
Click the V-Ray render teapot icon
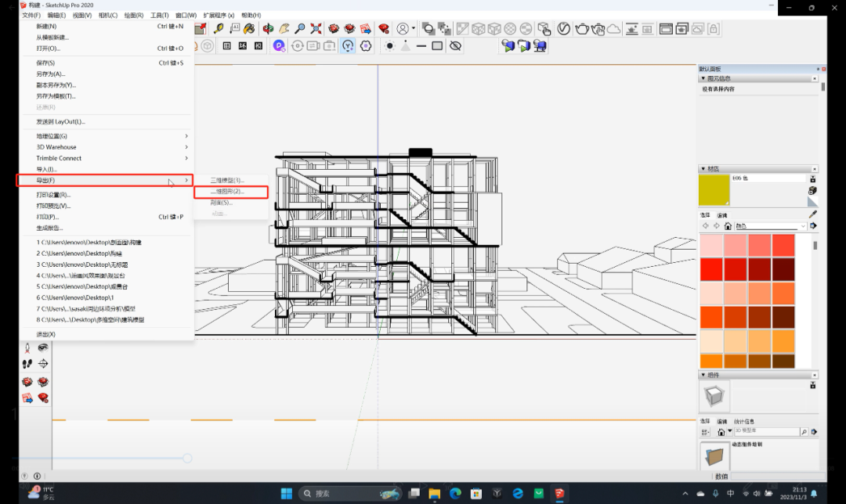click(x=581, y=29)
